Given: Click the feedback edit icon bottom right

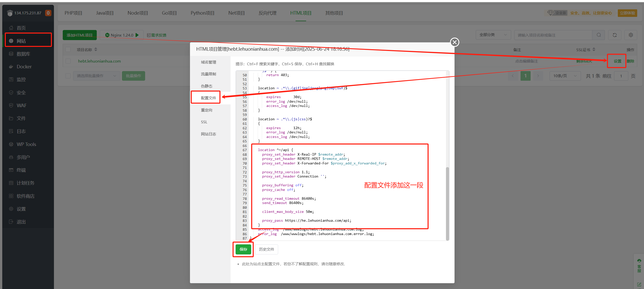Looking at the screenshot, I should 639,284.
